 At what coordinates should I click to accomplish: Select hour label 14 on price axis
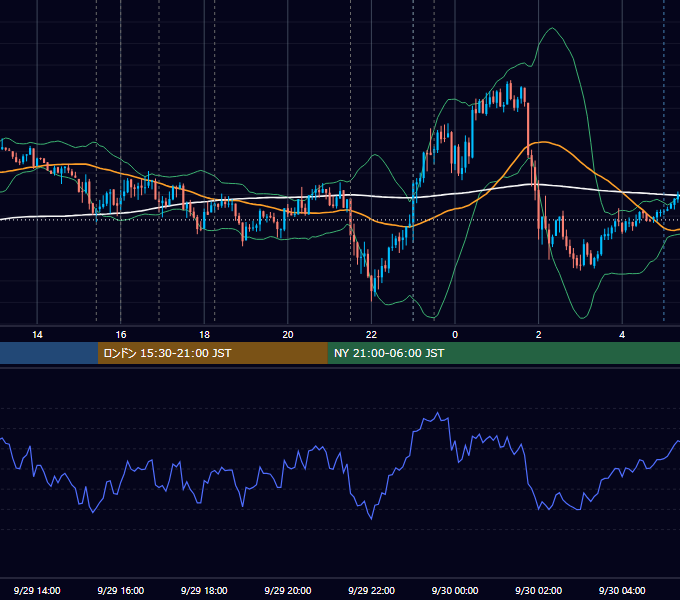pos(37,335)
